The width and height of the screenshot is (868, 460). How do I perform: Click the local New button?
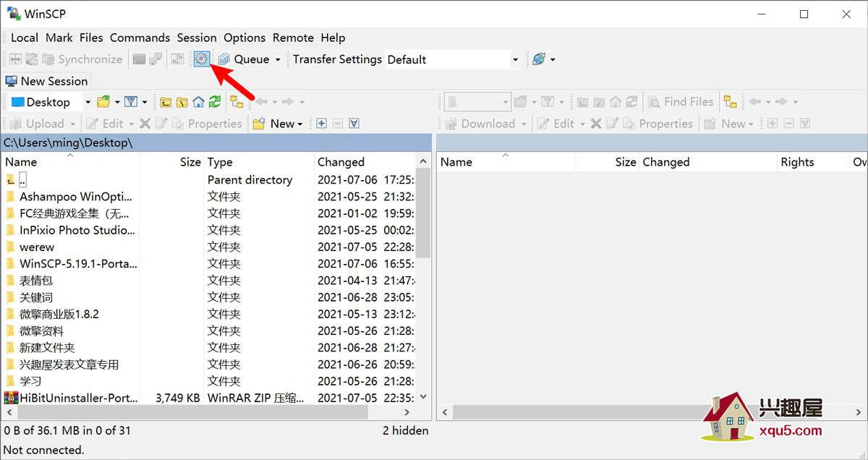273,124
